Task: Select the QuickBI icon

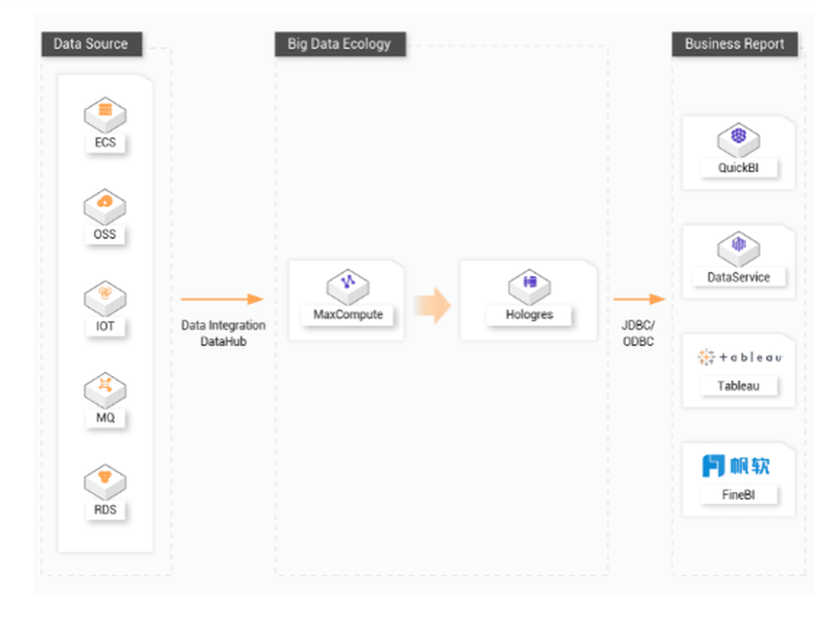Action: click(x=738, y=138)
